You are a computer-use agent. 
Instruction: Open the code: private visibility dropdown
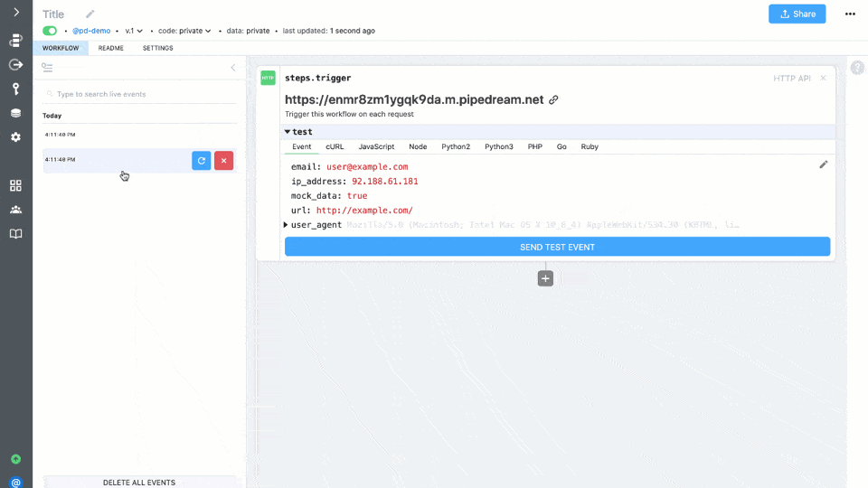(184, 31)
